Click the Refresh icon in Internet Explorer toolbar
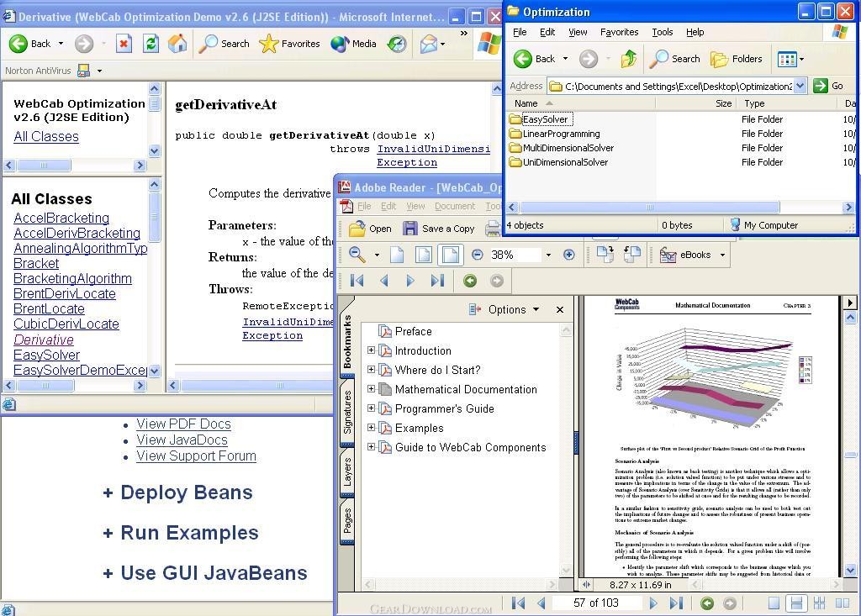861x616 pixels. pyautogui.click(x=151, y=44)
